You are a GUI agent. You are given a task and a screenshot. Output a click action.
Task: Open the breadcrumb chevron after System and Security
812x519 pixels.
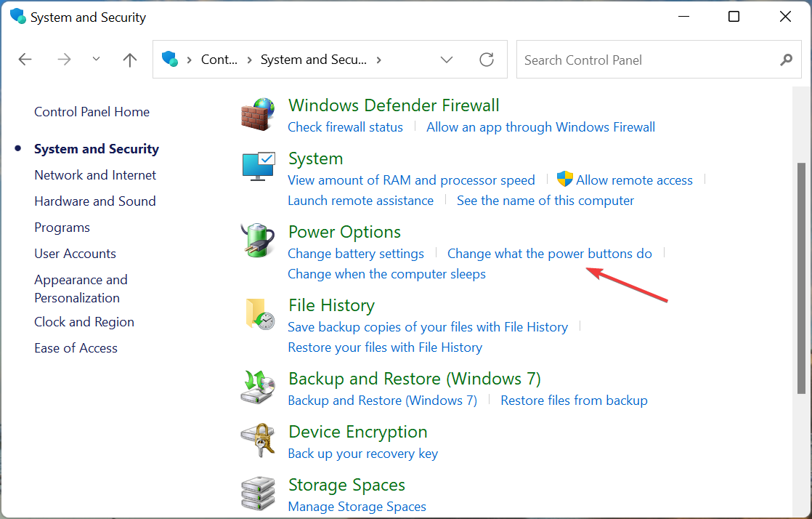pyautogui.click(x=378, y=60)
